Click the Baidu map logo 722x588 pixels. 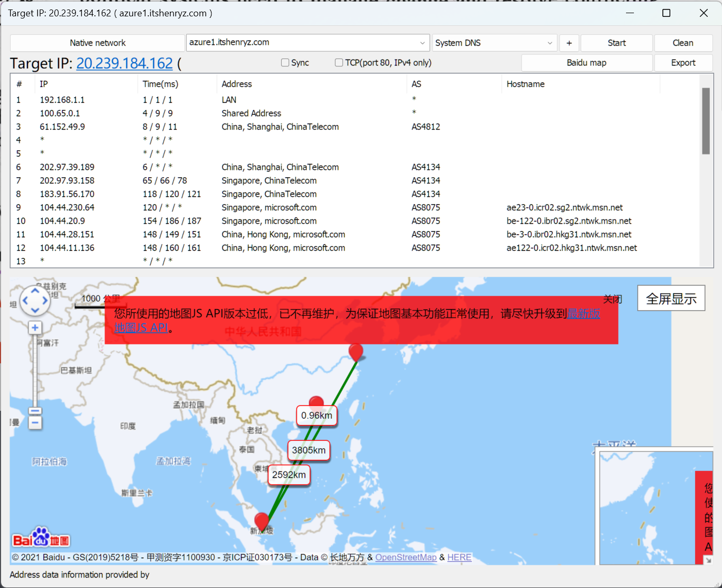tap(41, 537)
